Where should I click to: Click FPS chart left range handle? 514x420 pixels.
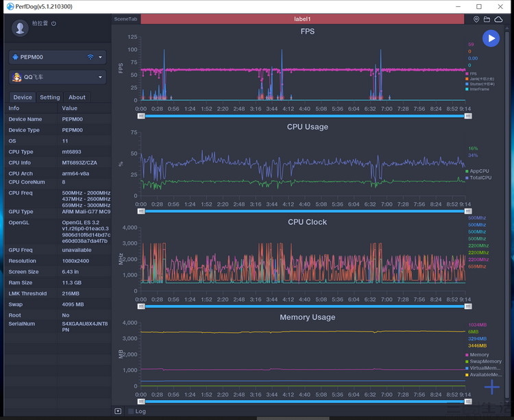[x=141, y=116]
